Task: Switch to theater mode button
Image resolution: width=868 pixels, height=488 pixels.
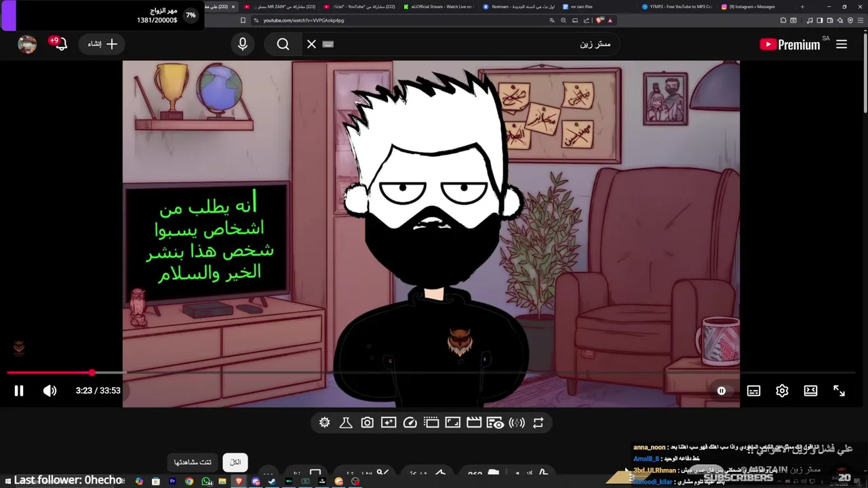Action: click(810, 390)
